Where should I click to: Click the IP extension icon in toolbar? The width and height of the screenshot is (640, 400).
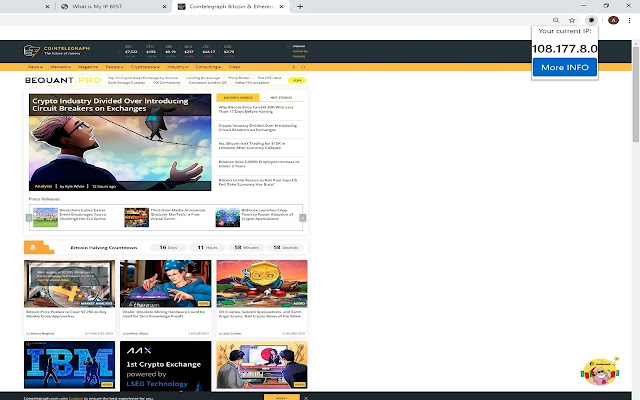(x=591, y=20)
